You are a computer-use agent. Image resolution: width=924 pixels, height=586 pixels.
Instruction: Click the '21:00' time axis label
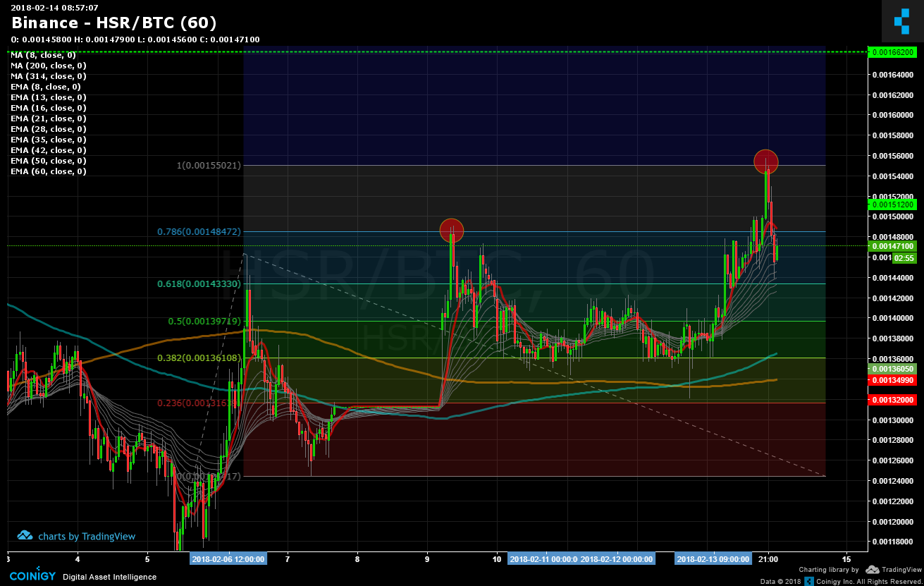tap(768, 559)
